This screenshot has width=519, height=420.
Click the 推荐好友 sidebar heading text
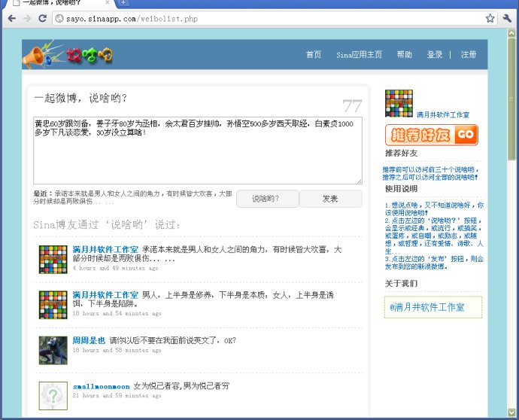coord(401,153)
